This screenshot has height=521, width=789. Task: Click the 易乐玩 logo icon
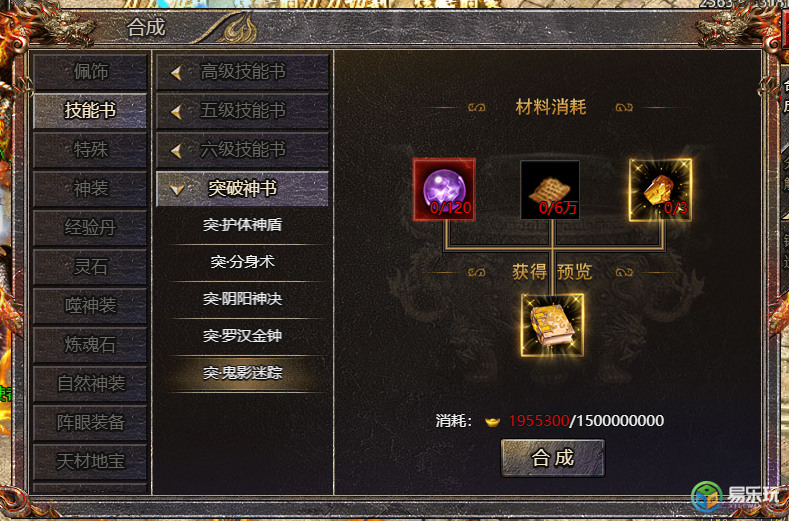(706, 496)
